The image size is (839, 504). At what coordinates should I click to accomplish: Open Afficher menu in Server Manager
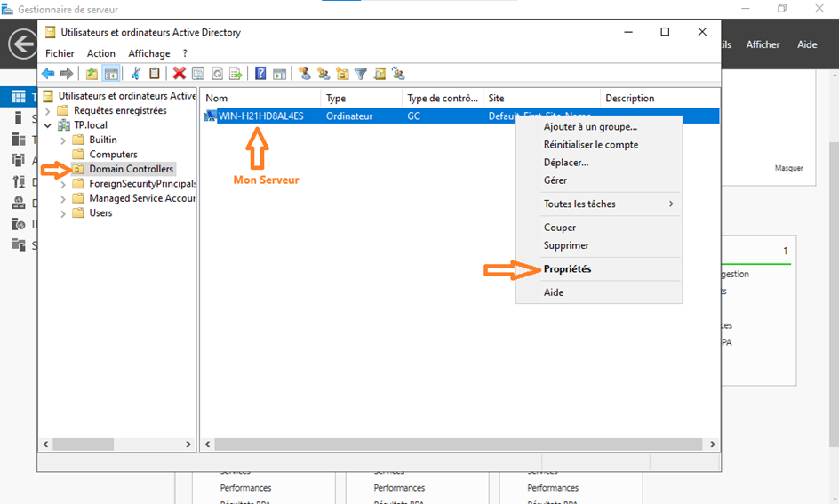763,44
